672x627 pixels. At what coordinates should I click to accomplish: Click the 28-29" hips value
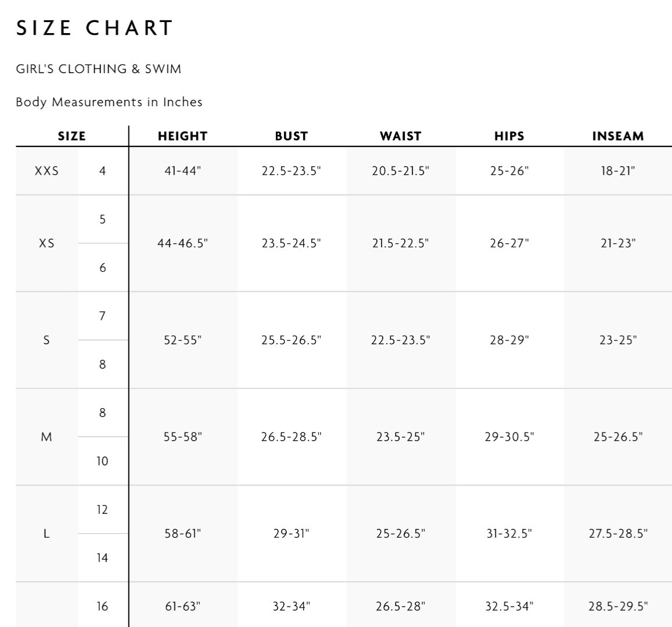pyautogui.click(x=509, y=340)
